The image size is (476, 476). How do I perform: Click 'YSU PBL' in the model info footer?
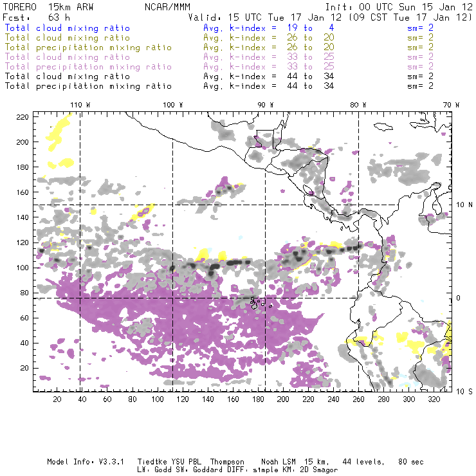tap(186, 462)
